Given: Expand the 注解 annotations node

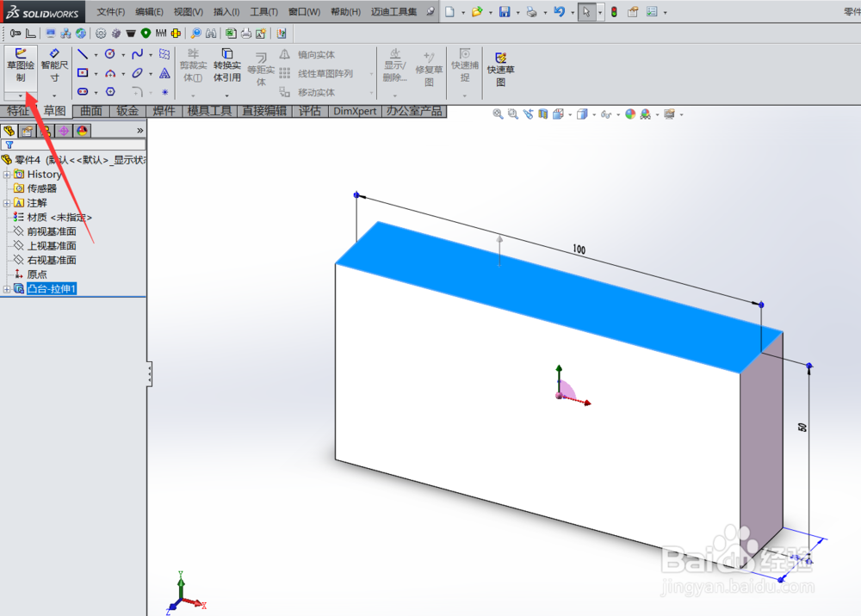Looking at the screenshot, I should 7,203.
